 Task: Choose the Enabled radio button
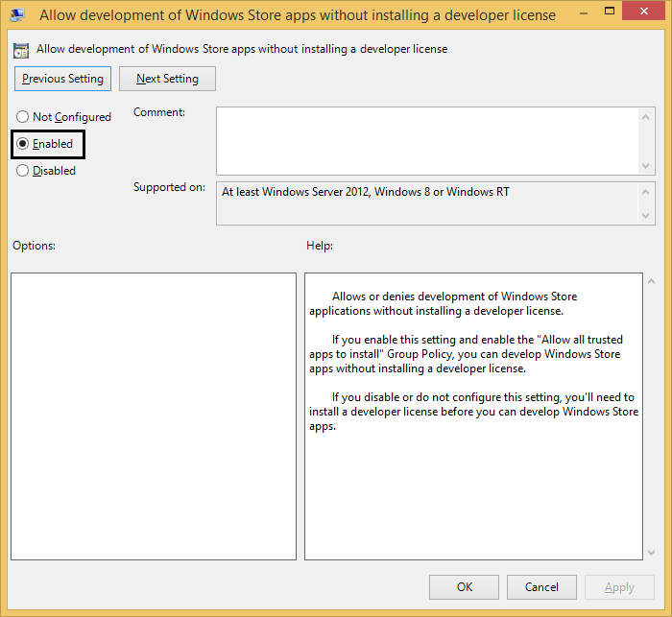[x=44, y=144]
